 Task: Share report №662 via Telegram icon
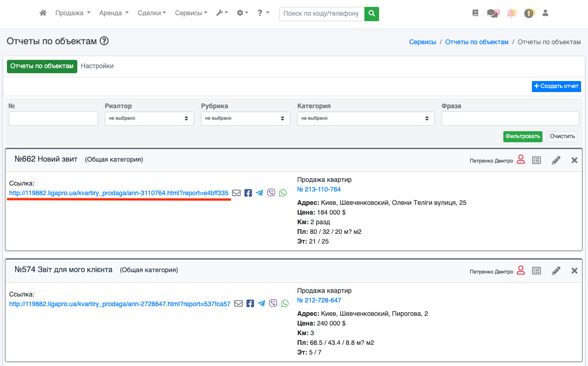click(259, 193)
